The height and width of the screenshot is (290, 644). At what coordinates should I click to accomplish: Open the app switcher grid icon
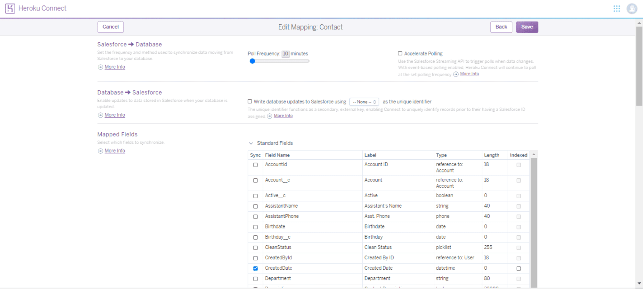coord(617,9)
